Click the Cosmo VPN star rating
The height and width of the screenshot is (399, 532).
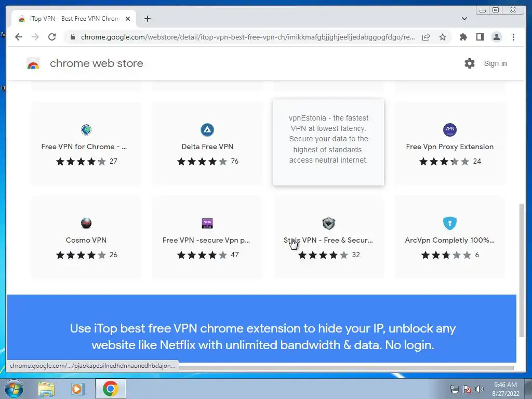pos(81,255)
